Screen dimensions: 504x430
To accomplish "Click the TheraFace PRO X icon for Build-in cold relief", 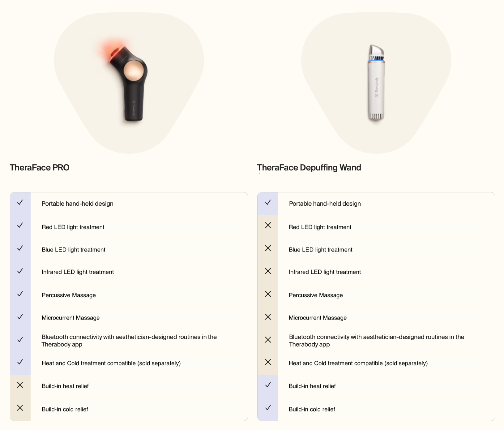I will 20,408.
